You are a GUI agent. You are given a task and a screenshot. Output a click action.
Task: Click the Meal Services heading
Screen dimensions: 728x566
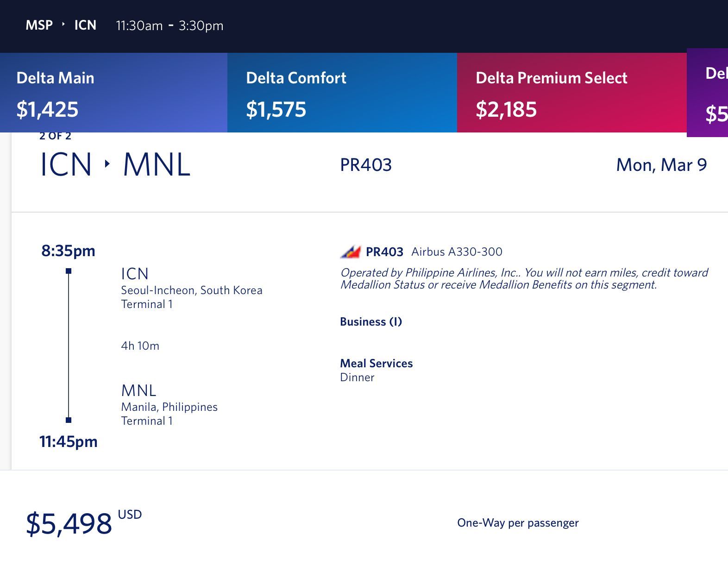point(376,364)
